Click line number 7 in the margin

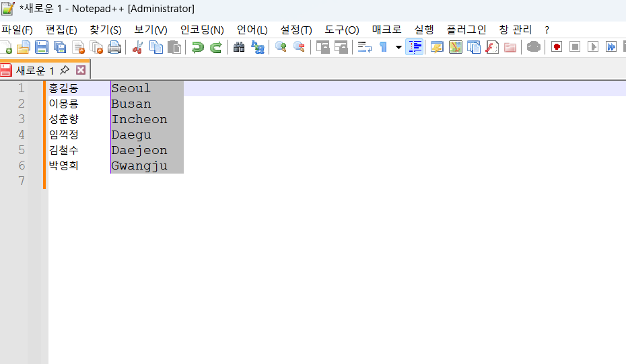[x=22, y=181]
